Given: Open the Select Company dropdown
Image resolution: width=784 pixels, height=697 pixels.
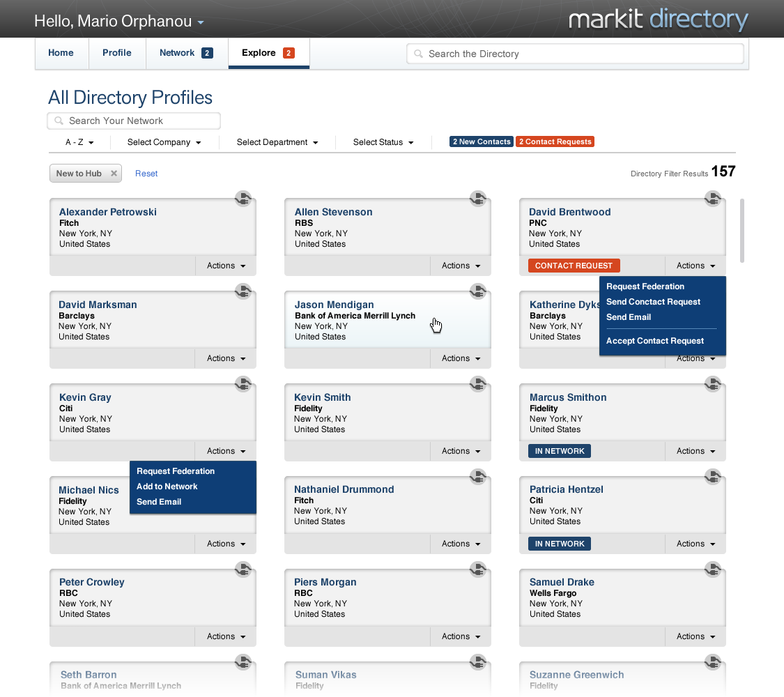Looking at the screenshot, I should tap(164, 142).
